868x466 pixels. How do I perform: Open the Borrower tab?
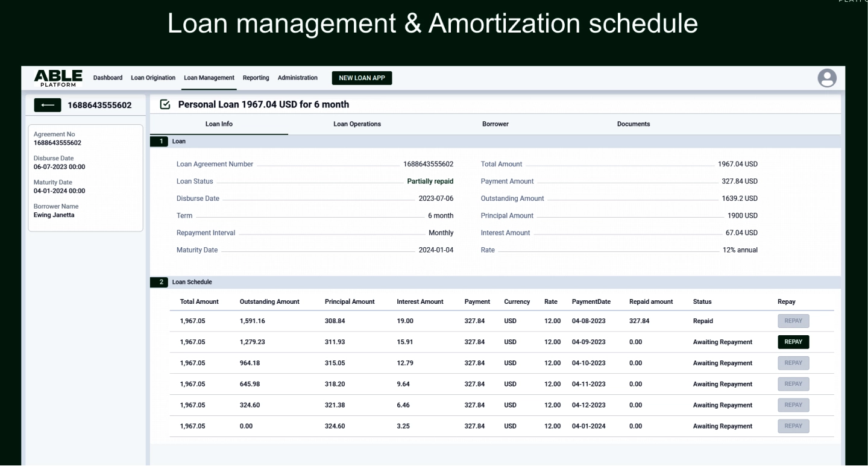click(495, 124)
